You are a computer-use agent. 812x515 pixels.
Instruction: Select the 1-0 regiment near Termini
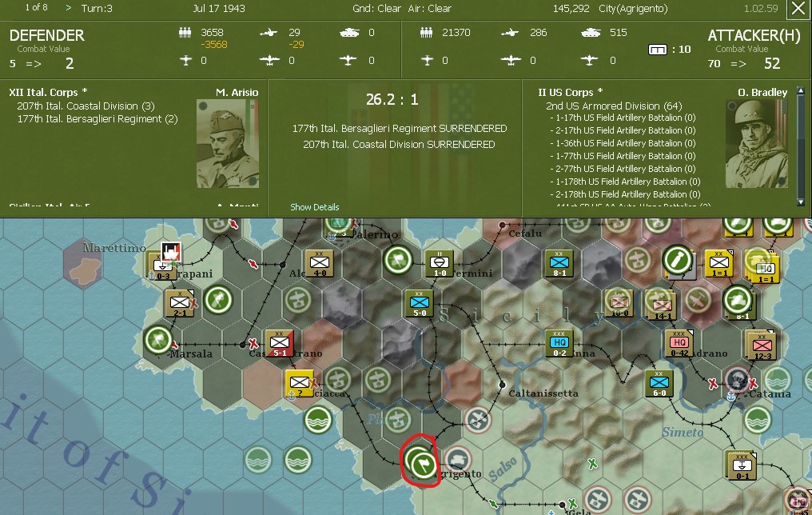pyautogui.click(x=440, y=264)
